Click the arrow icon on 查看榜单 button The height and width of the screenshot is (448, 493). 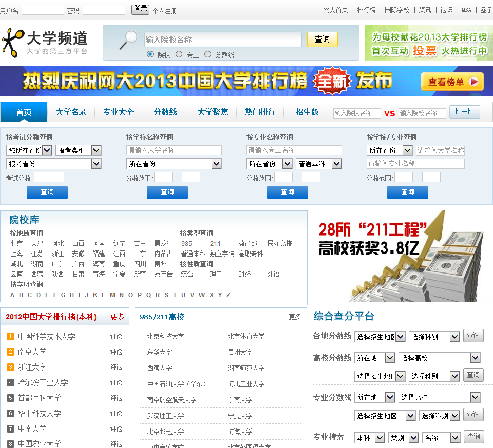(473, 82)
